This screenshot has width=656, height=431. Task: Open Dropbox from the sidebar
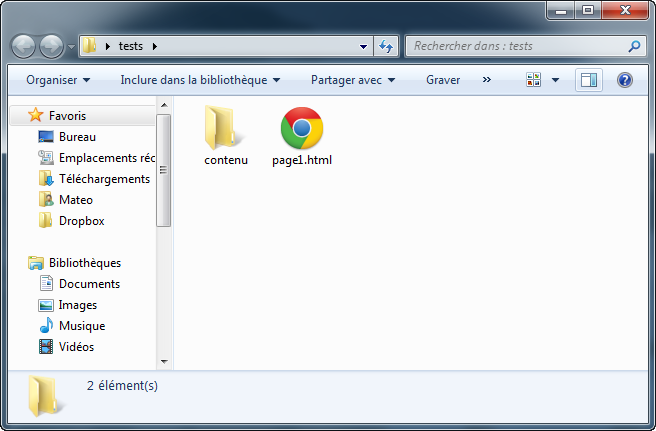pos(81,221)
